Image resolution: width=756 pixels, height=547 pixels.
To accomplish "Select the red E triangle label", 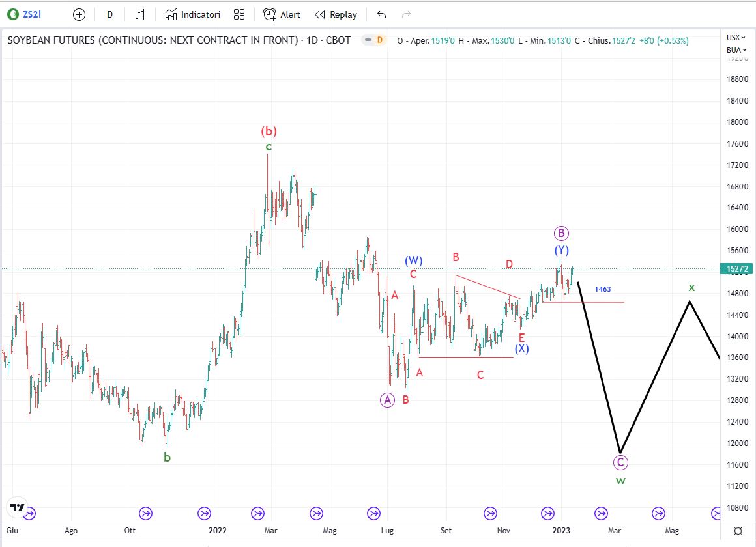I will 521,337.
